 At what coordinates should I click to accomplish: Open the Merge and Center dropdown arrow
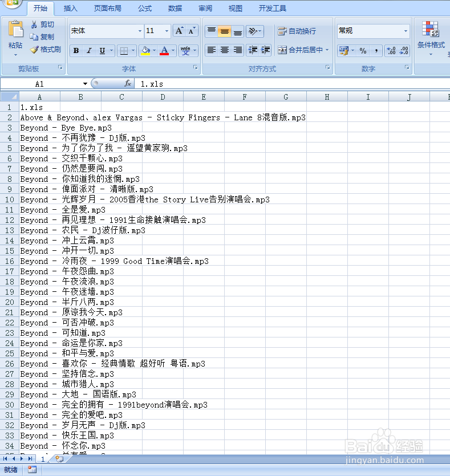click(x=327, y=50)
